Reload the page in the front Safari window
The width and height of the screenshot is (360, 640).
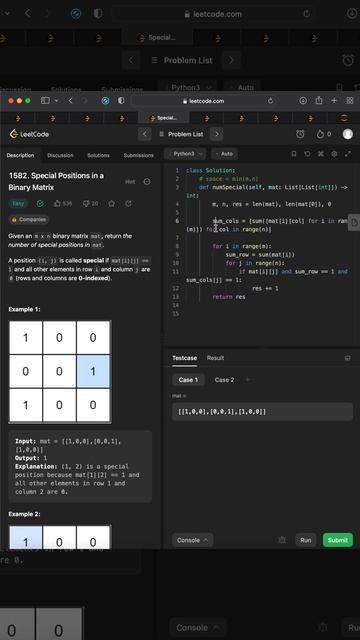click(x=270, y=101)
